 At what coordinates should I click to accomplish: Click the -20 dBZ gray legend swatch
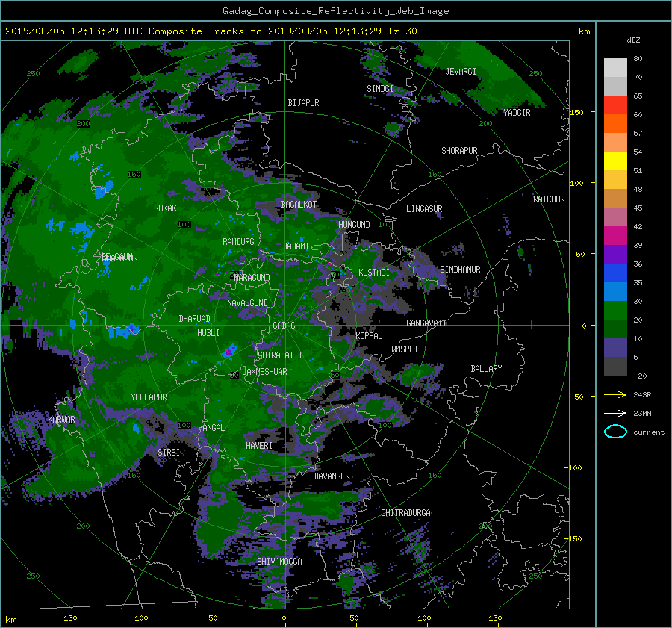pos(615,366)
